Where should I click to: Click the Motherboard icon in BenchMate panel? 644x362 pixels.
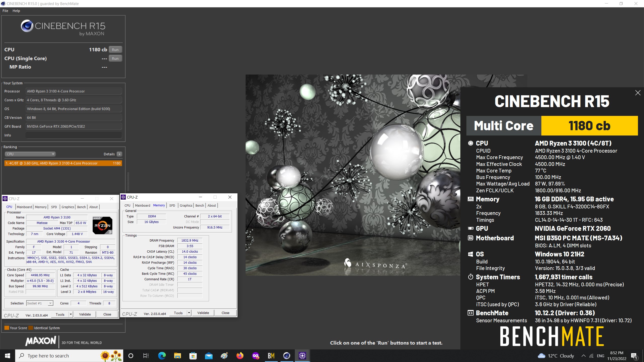click(470, 238)
